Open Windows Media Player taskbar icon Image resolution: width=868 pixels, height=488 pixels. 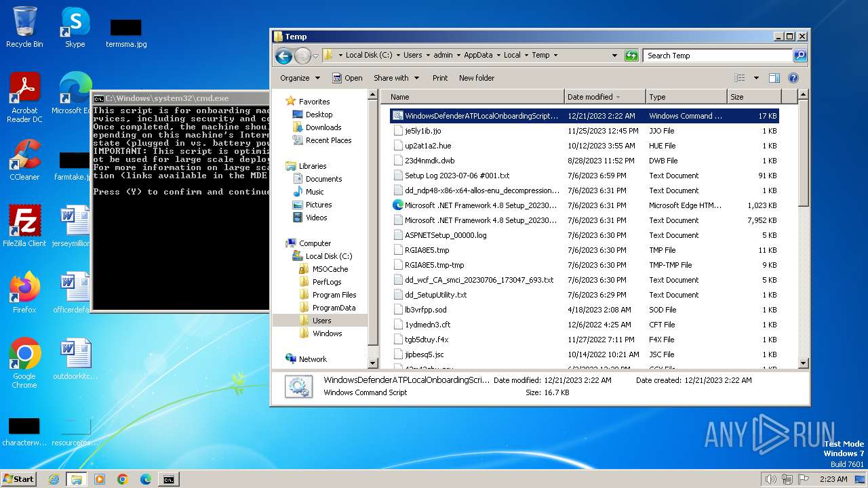[x=100, y=479]
